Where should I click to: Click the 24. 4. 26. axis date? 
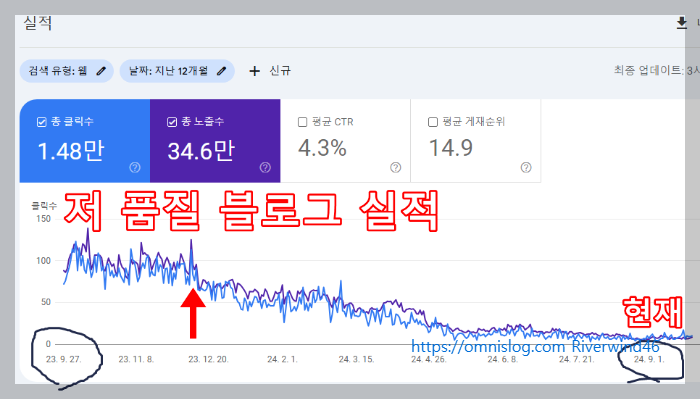(x=429, y=359)
